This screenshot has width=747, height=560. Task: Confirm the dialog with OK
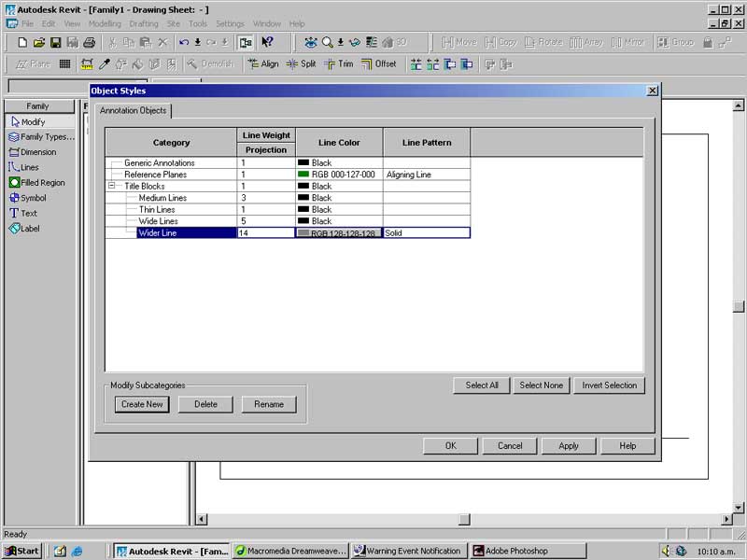[x=451, y=446]
